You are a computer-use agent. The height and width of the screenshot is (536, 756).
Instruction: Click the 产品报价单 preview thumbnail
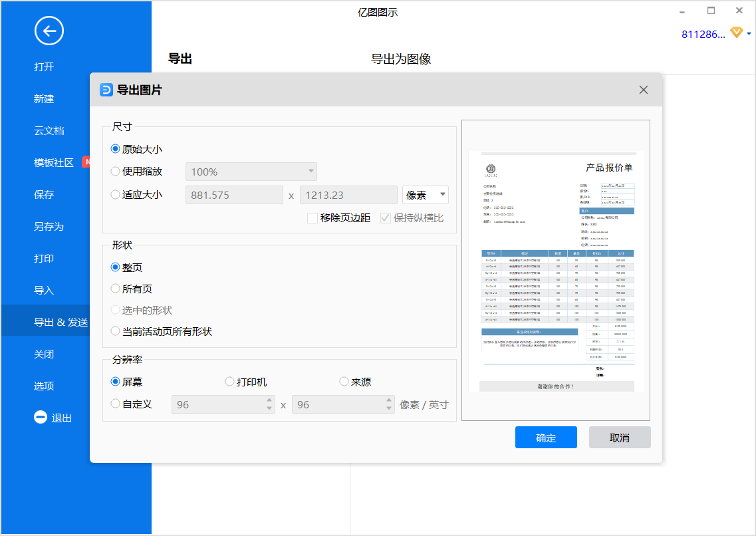coord(557,271)
